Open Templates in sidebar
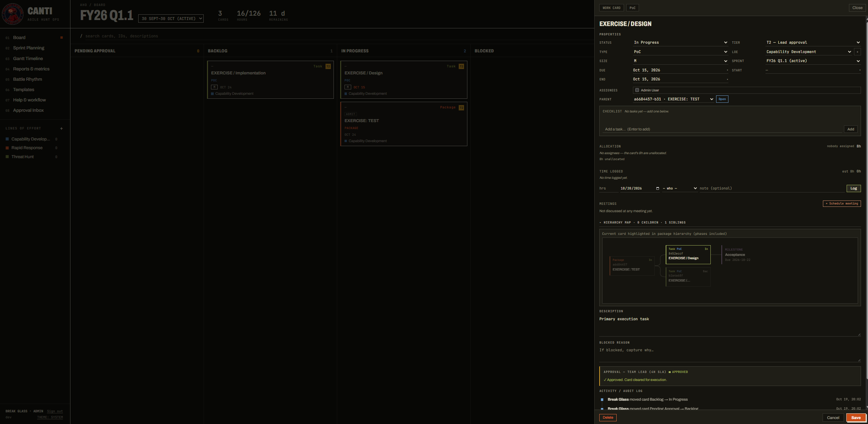868x424 pixels. 24,90
